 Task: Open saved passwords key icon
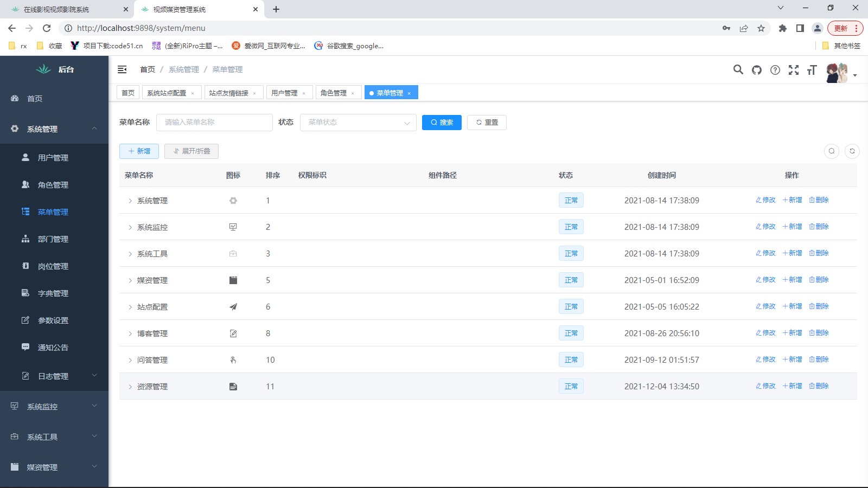click(x=726, y=28)
